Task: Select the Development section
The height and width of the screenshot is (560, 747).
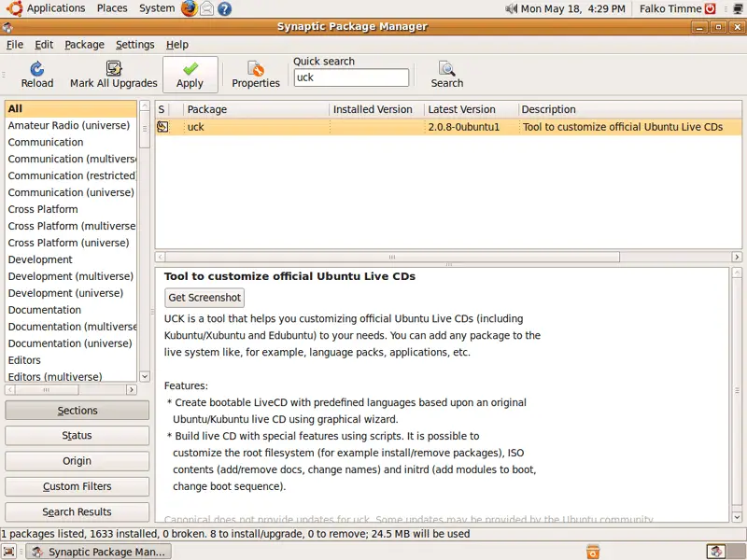Action: [x=71, y=259]
